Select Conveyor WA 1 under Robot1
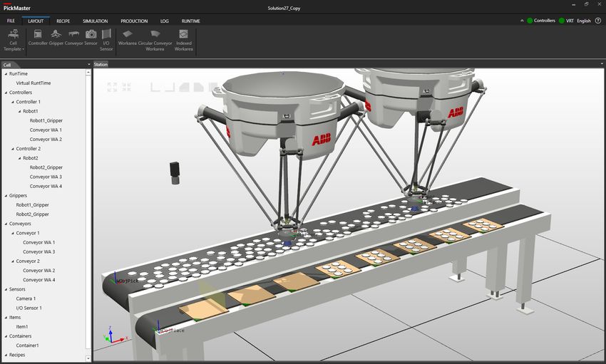606x364 pixels. click(46, 130)
